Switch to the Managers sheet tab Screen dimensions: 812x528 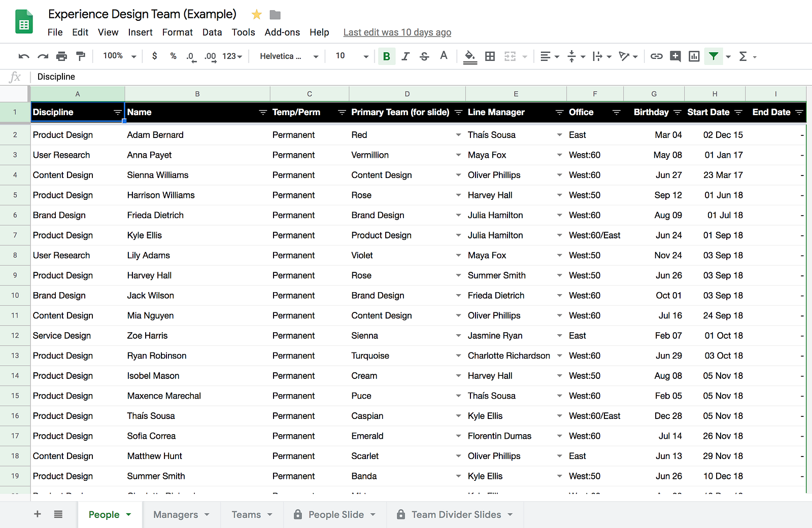[x=181, y=515]
